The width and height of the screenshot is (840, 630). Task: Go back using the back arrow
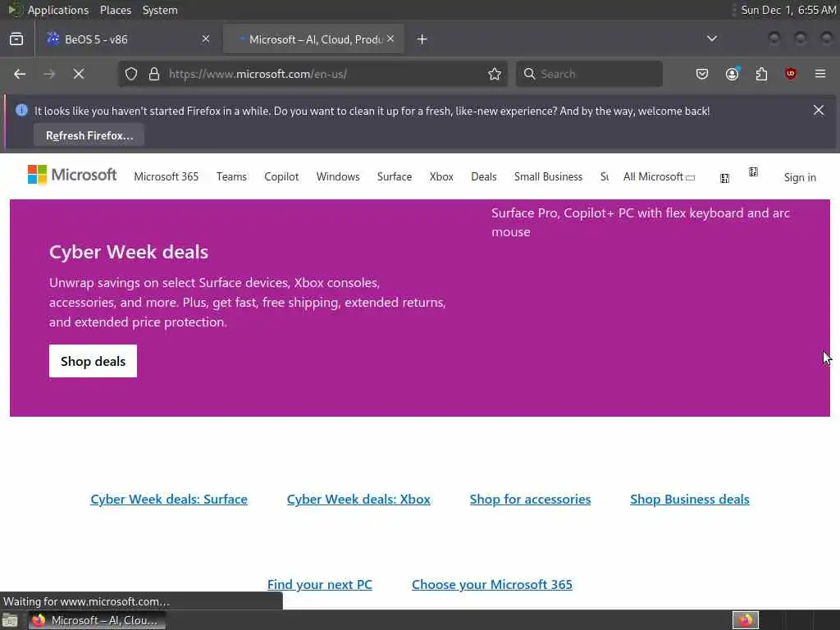(x=20, y=74)
